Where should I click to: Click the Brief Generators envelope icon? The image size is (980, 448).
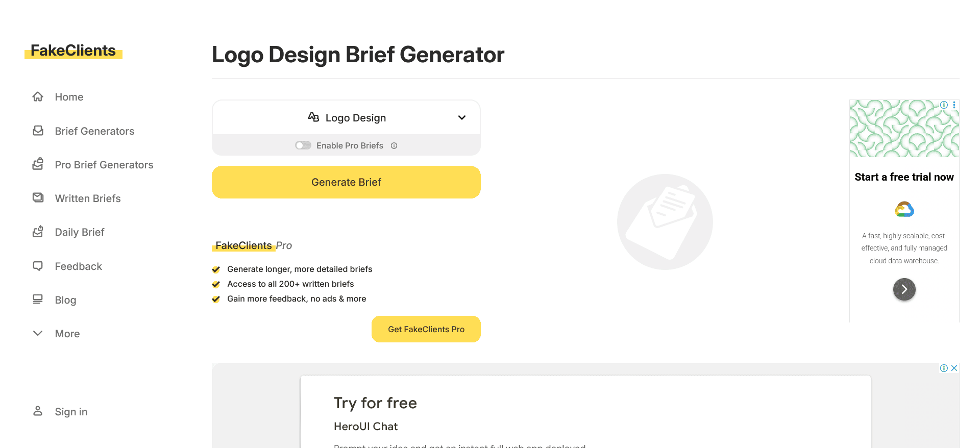click(x=38, y=131)
